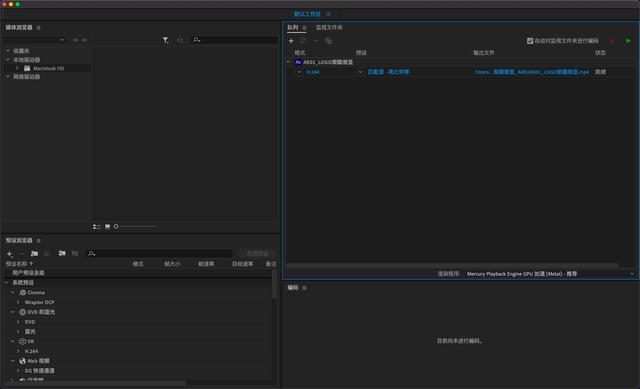Click the 帧速率 (Frame Rate) column header
The width and height of the screenshot is (640, 389).
click(x=206, y=264)
